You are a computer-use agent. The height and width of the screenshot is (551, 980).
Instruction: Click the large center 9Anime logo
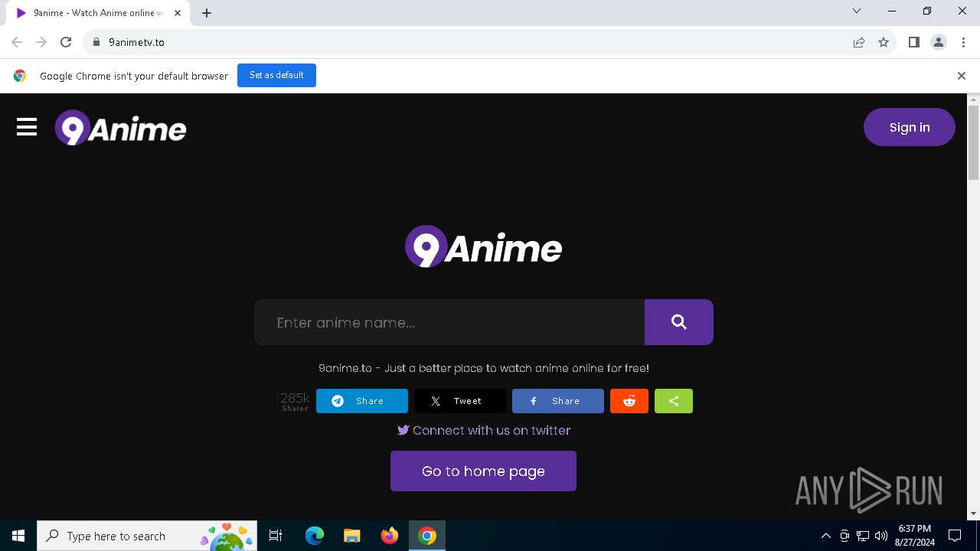click(x=483, y=246)
